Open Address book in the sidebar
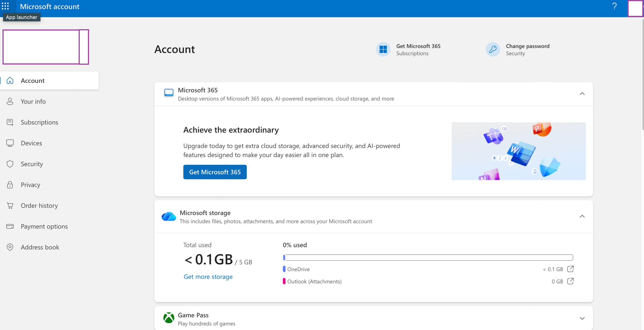The height and width of the screenshot is (330, 644). (x=49, y=247)
